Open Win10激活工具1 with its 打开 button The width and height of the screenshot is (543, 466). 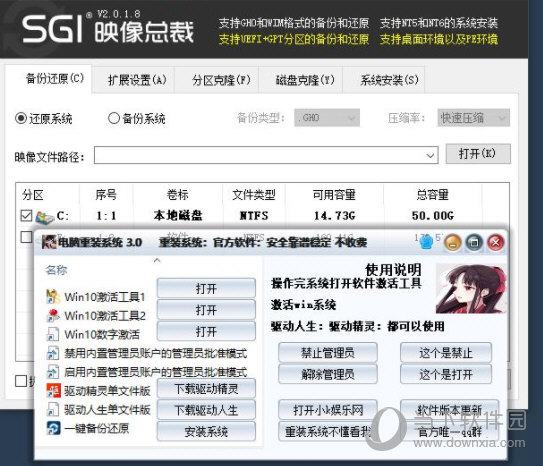(206, 288)
